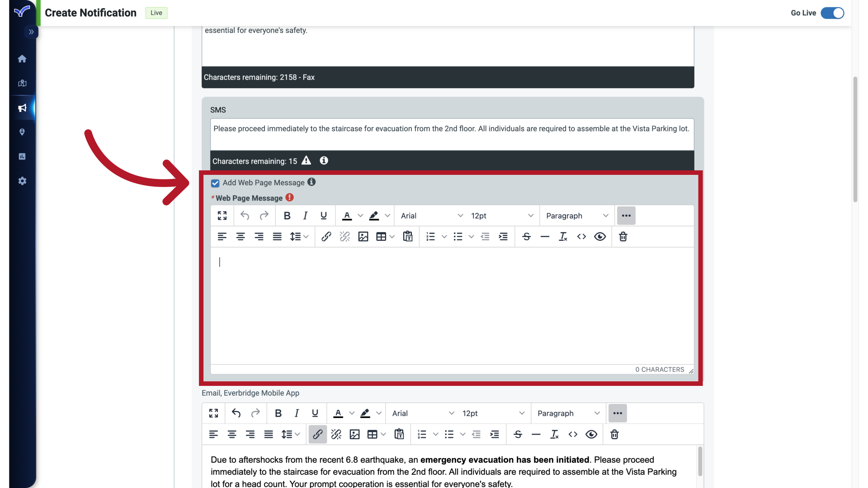Click the bold icon in Web Page Message toolbar
The height and width of the screenshot is (488, 868).
pos(286,216)
